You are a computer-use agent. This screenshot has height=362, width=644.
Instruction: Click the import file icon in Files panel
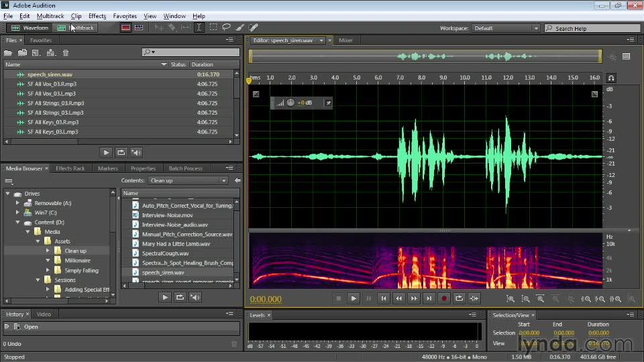23,52
